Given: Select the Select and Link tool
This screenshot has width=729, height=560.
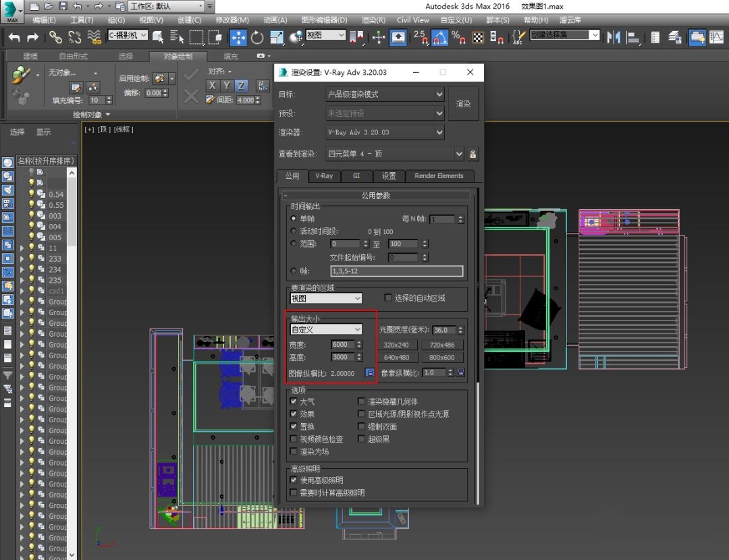Looking at the screenshot, I should (x=55, y=37).
